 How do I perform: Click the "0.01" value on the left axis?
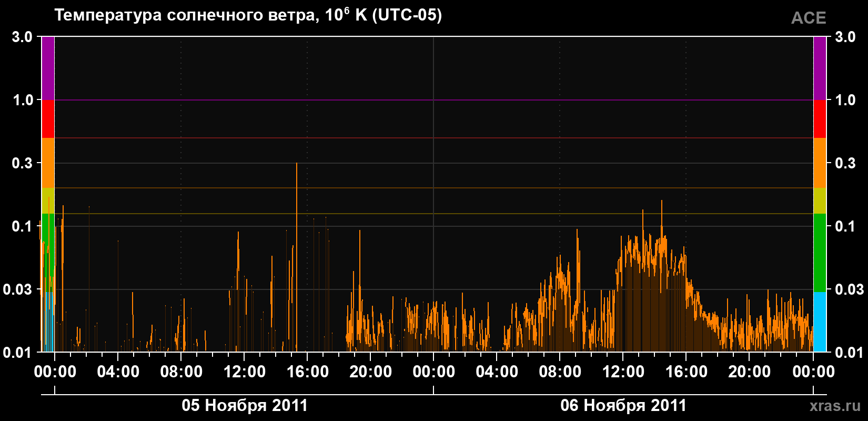coord(18,352)
